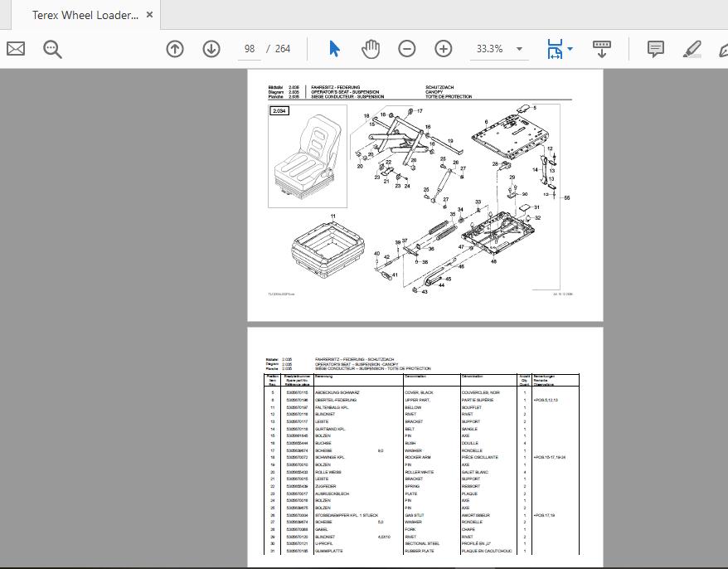Zoom out of the document
Image resolution: width=728 pixels, height=569 pixels.
[x=405, y=49]
